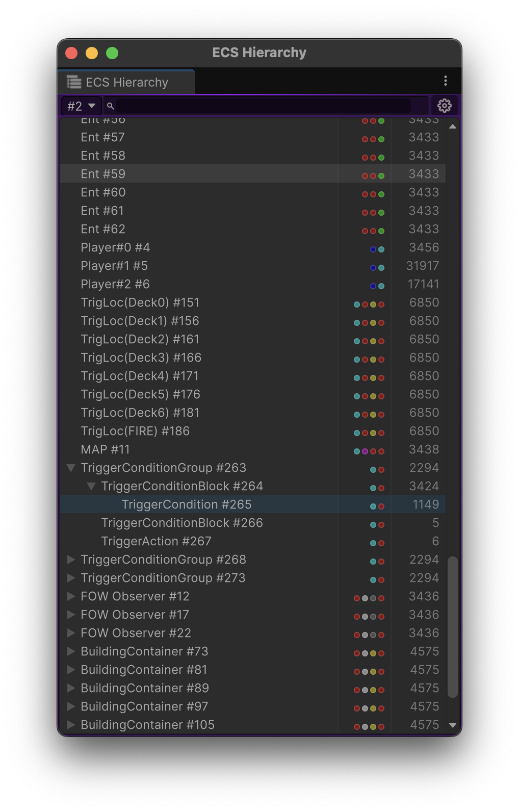The width and height of the screenshot is (519, 812).
Task: Click component dots for TrigLoc(FIRE) #186
Action: pyautogui.click(x=369, y=433)
